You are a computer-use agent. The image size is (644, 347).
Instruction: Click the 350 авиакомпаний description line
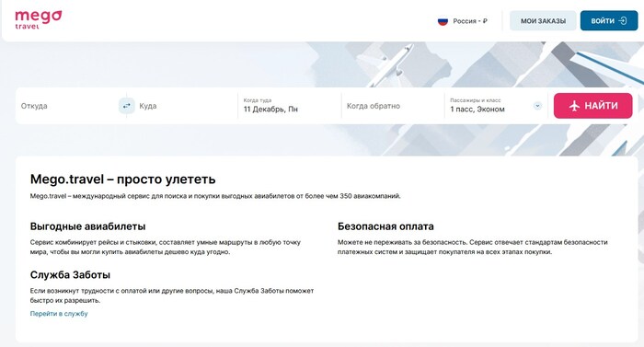coord(215,196)
